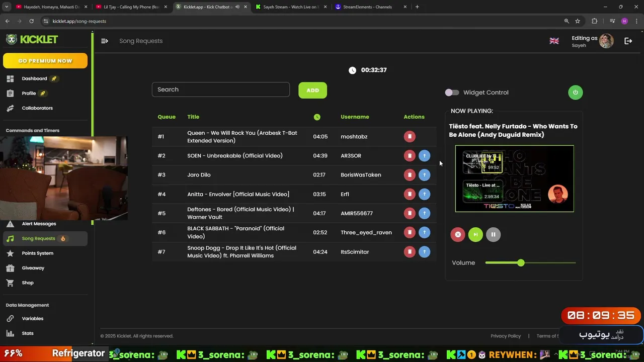Viewport: 644px width, 362px height.
Task: Click the GO PREMIUM NOW button
Action: [x=45, y=61]
